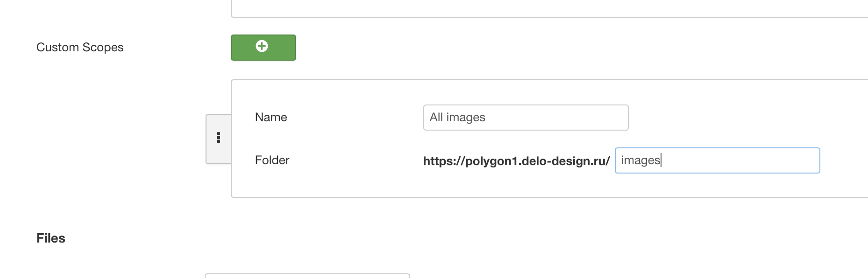Screen dimensions: 868x278
Task: Select the three-dot handle beside the scope card
Action: coord(218,138)
